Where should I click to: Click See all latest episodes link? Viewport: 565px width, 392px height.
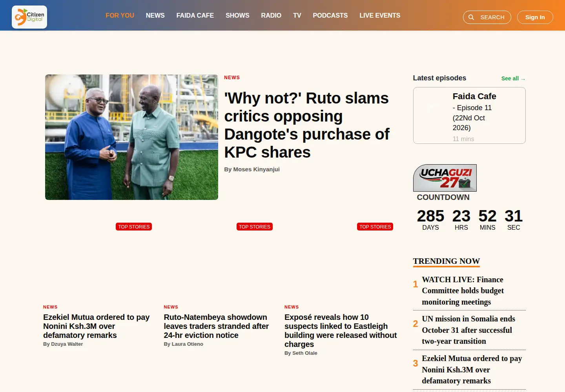tap(513, 78)
